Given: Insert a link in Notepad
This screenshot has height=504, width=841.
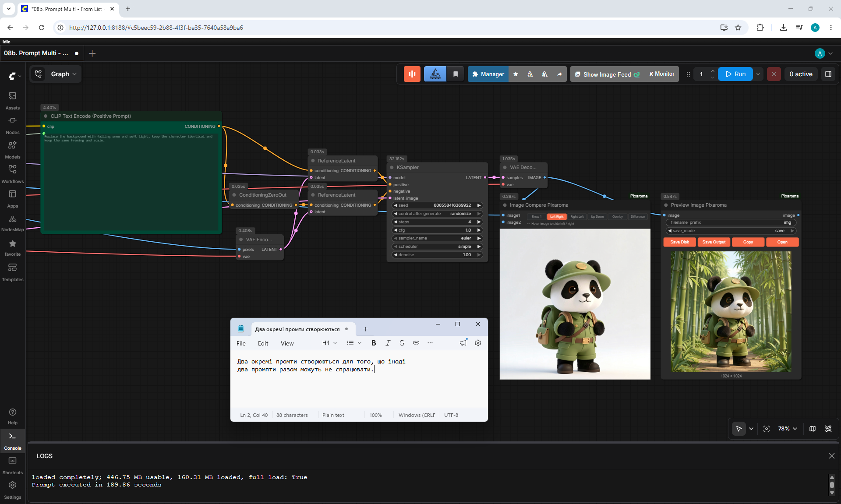Looking at the screenshot, I should click(416, 343).
